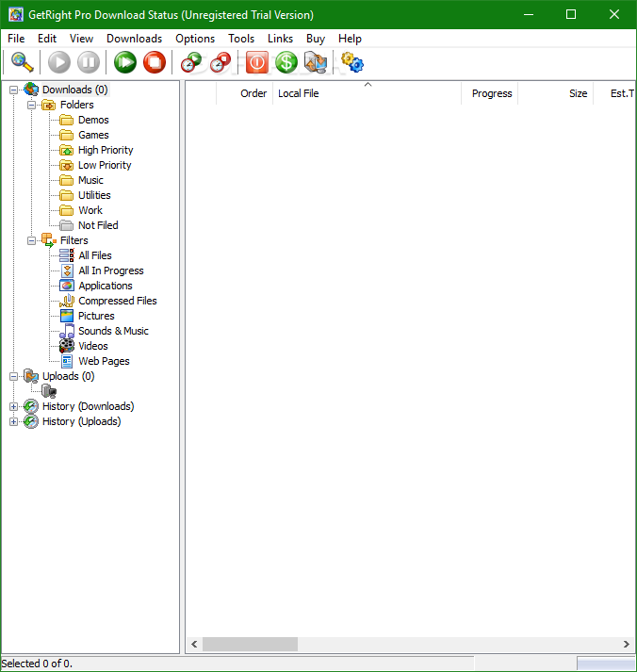Screen dimensions: 637x672
Task: Open configuration with the gears icon
Action: [x=352, y=62]
